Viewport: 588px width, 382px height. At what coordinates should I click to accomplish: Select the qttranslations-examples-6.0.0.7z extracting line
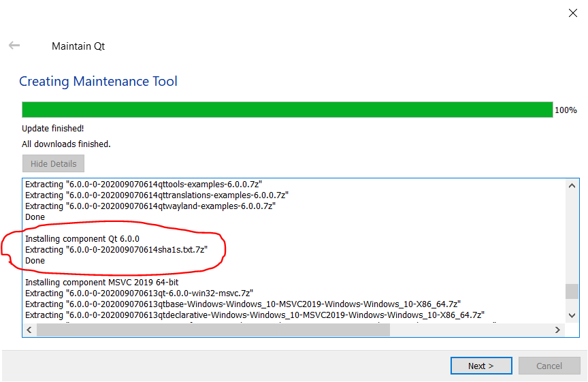157,195
